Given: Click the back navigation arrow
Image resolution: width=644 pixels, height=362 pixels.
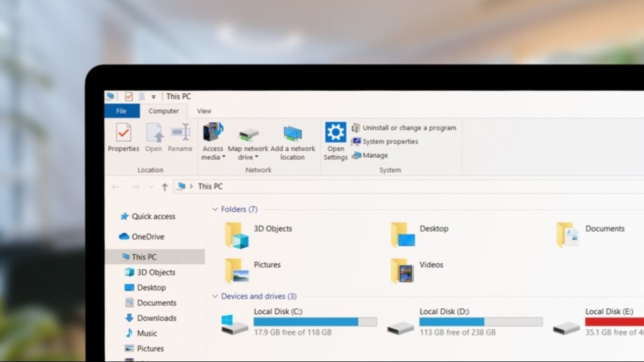Looking at the screenshot, I should point(115,187).
